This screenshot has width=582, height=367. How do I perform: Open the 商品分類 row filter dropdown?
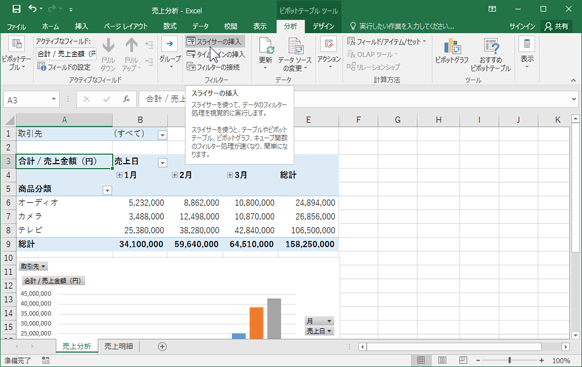point(107,190)
